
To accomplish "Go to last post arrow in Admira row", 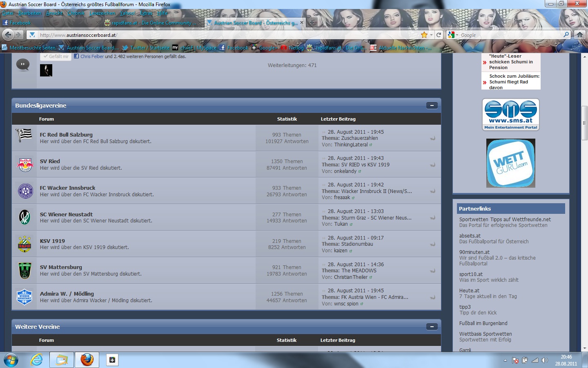I will coord(432,297).
